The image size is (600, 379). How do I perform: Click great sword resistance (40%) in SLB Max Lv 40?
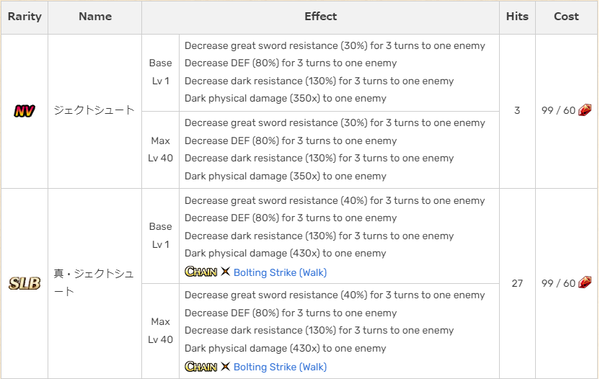pos(335,295)
